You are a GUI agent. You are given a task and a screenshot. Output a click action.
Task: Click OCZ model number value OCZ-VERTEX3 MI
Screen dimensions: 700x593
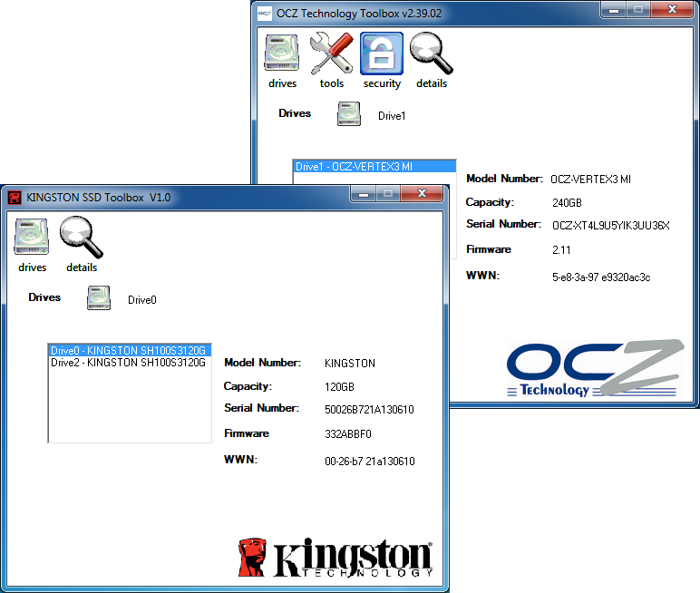click(590, 180)
